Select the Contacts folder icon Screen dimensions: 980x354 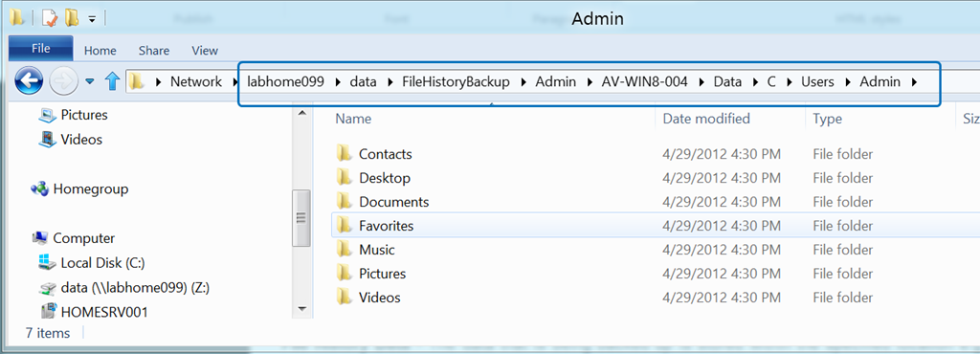[x=344, y=154]
